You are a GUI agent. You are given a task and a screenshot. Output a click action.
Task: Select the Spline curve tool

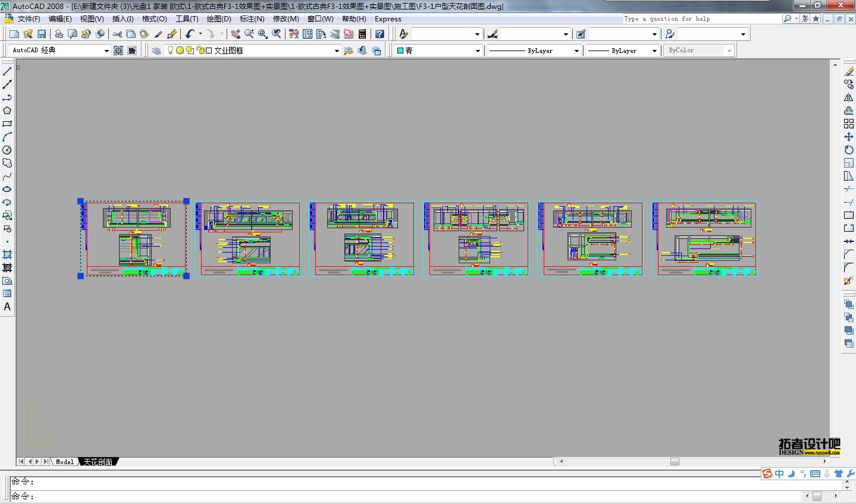(7, 176)
